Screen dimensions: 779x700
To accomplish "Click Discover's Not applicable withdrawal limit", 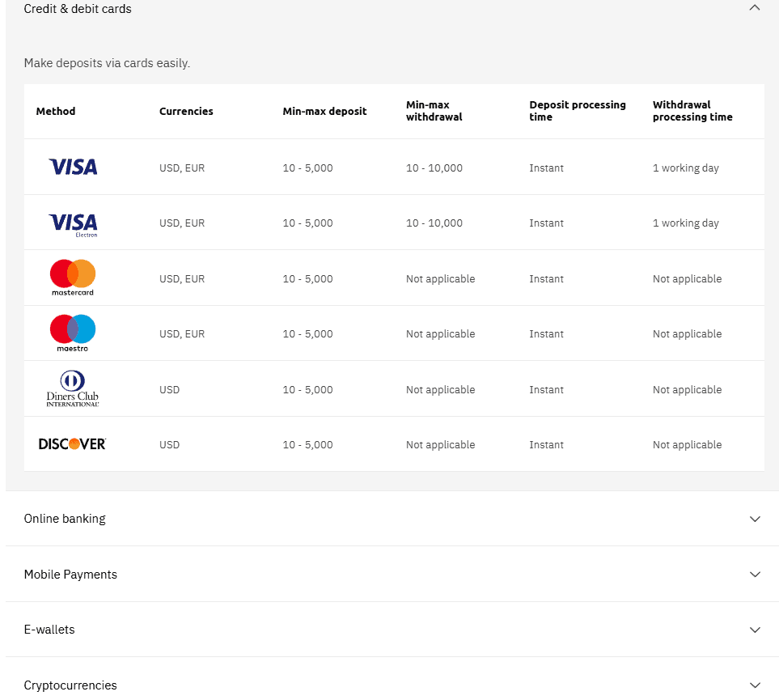I will pyautogui.click(x=441, y=445).
